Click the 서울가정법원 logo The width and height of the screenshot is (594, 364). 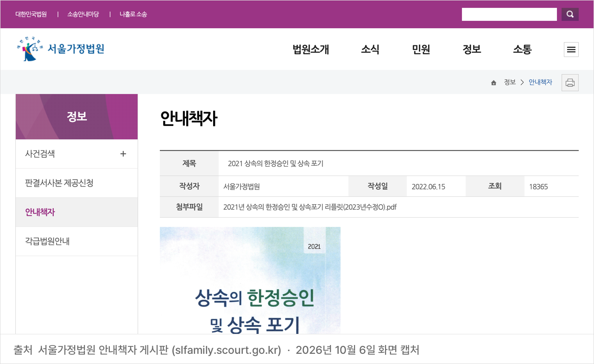[x=61, y=49]
